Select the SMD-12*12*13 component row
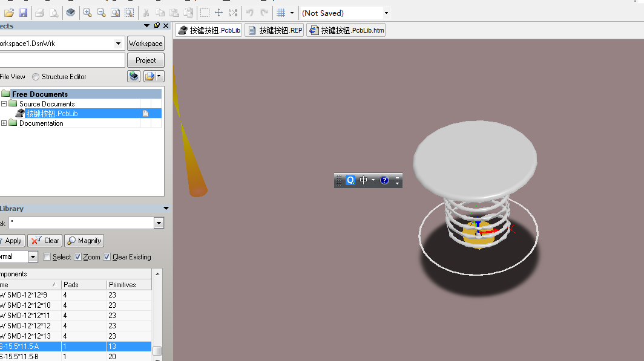Screen dimensions: 644x361 pyautogui.click(x=76, y=336)
